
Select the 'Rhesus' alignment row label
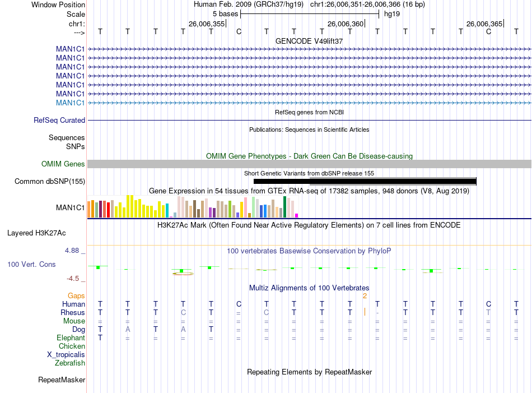pyautogui.click(x=73, y=312)
